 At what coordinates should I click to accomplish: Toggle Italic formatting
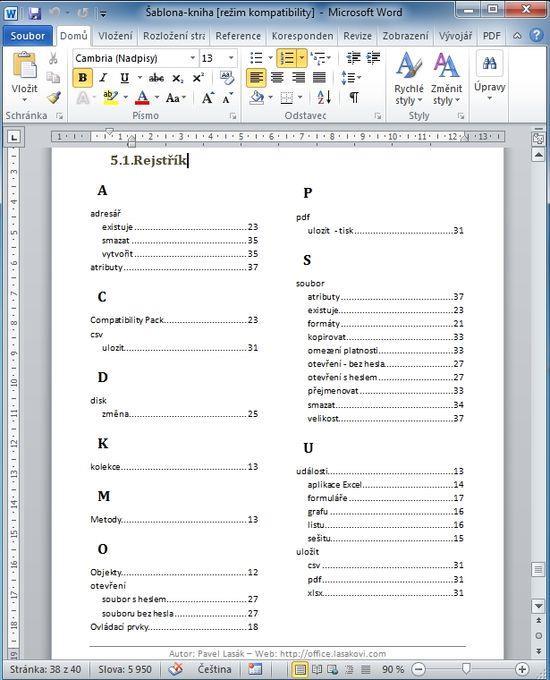click(x=103, y=78)
